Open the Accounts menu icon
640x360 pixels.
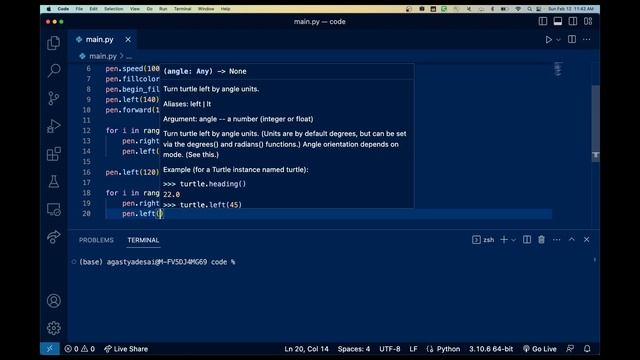click(x=53, y=301)
